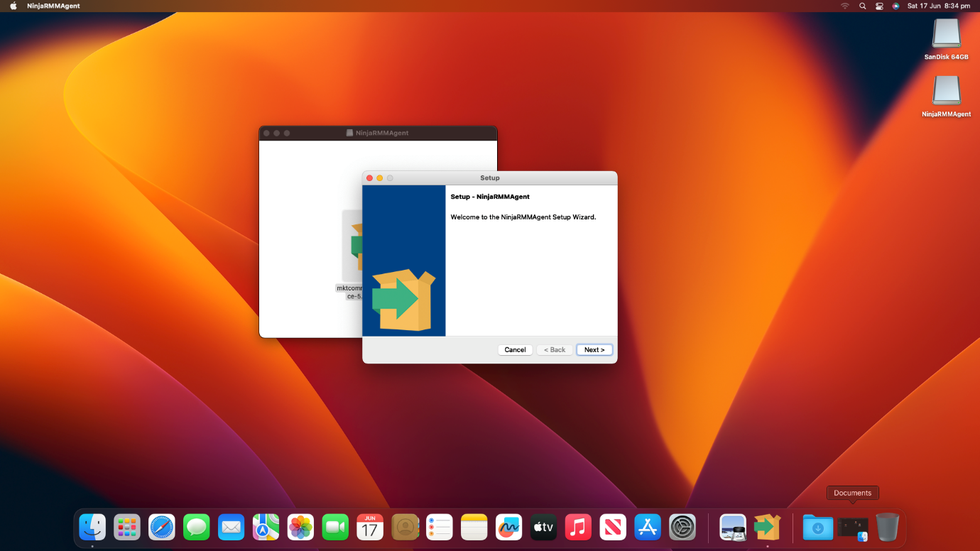This screenshot has width=980, height=551.
Task: Open the Apple menu
Action: point(13,6)
